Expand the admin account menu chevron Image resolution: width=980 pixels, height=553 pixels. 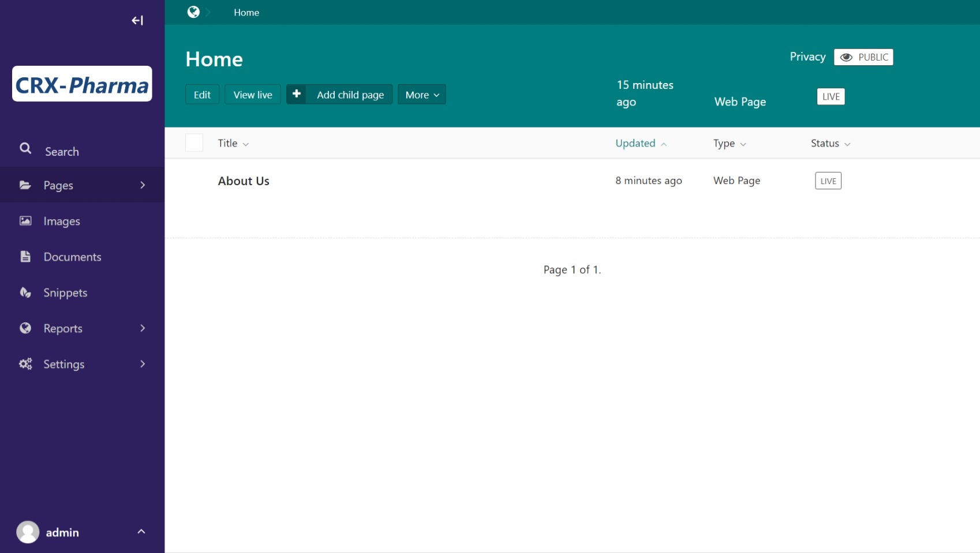coord(141,532)
